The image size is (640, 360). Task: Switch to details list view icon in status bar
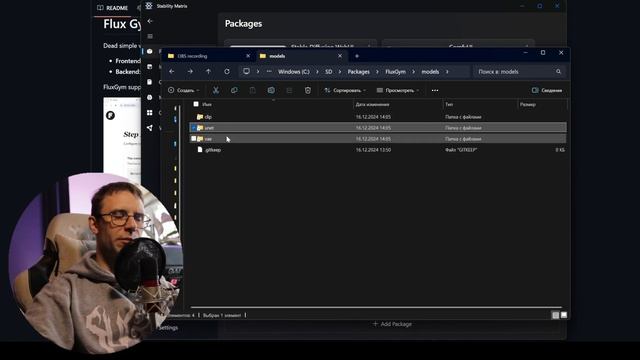556,315
